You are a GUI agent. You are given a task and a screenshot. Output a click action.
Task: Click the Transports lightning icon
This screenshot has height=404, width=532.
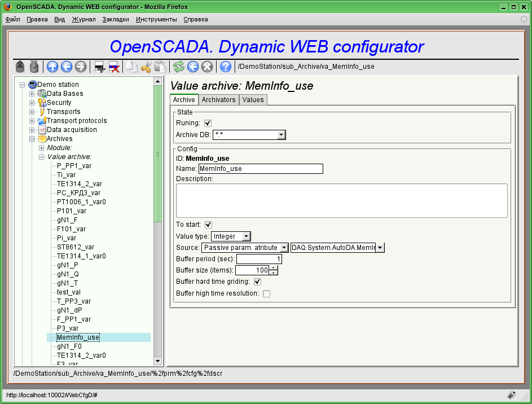tap(42, 112)
